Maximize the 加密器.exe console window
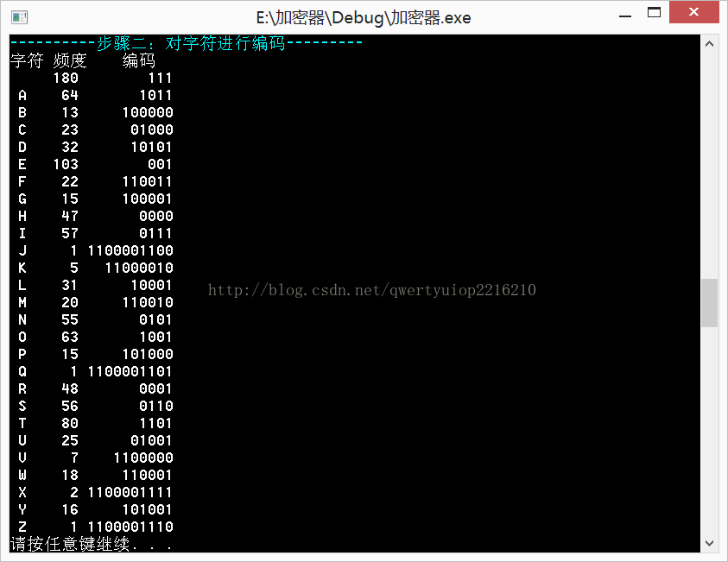The height and width of the screenshot is (562, 728). tap(655, 13)
